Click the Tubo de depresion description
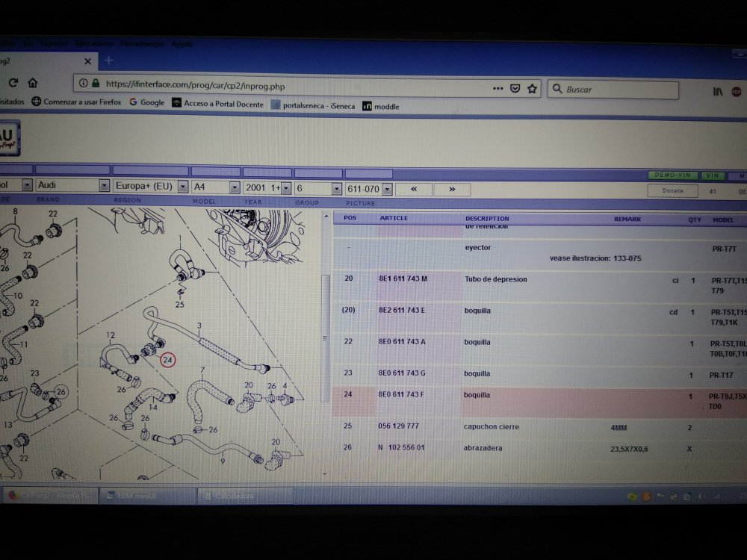 point(496,279)
